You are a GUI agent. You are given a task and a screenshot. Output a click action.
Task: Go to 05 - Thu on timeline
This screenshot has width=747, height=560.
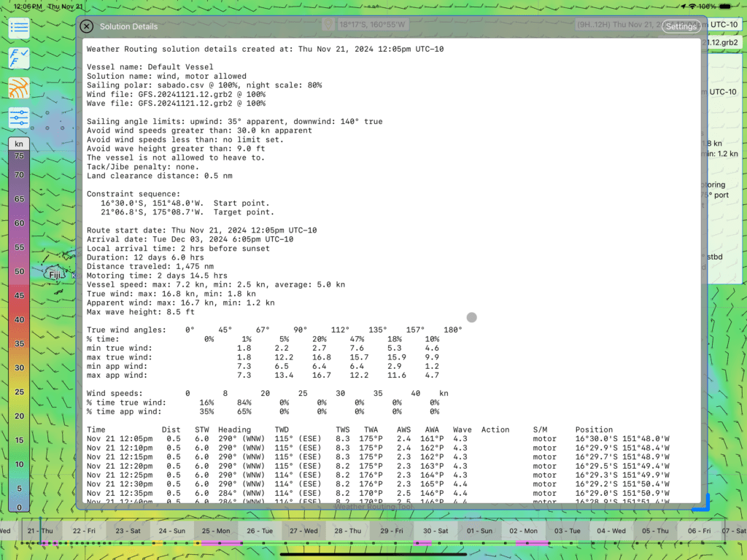coord(655,532)
